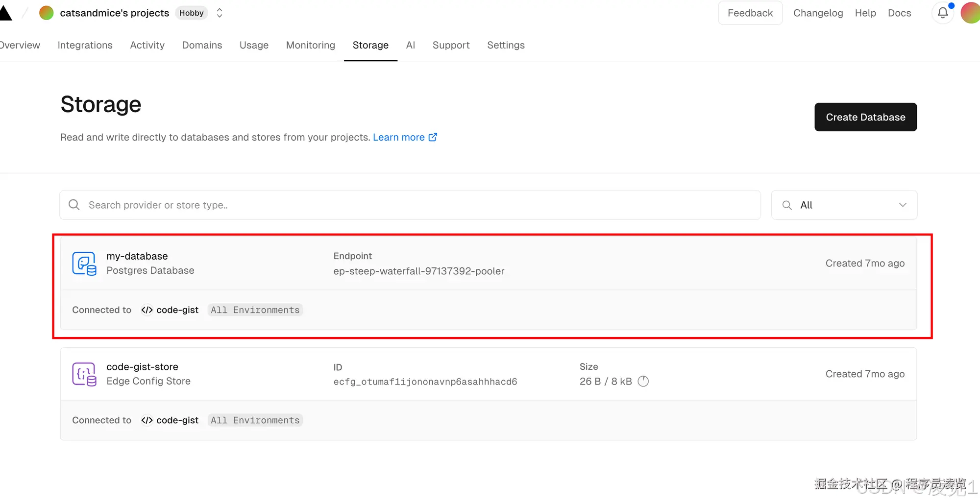Open the Monitoring tab
The width and height of the screenshot is (980, 504).
(x=311, y=45)
